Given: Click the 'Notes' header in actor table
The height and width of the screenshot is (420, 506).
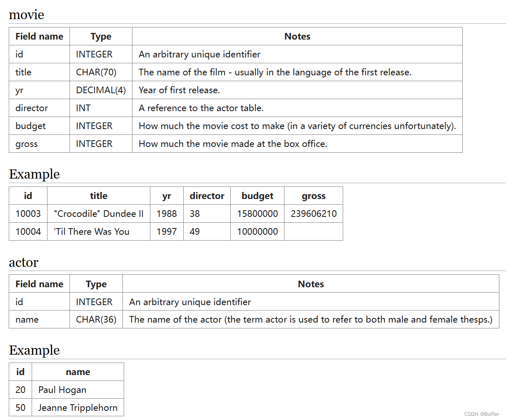Looking at the screenshot, I should [x=311, y=284].
